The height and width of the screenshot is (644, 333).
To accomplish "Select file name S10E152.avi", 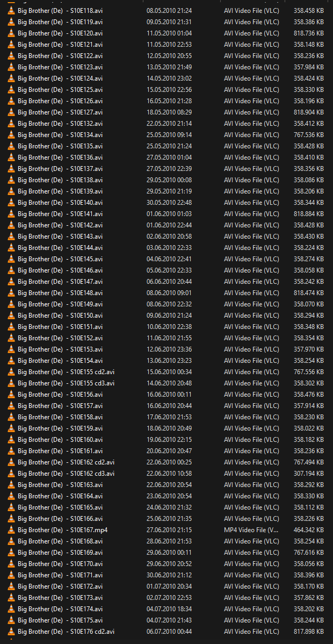I will tap(60, 338).
